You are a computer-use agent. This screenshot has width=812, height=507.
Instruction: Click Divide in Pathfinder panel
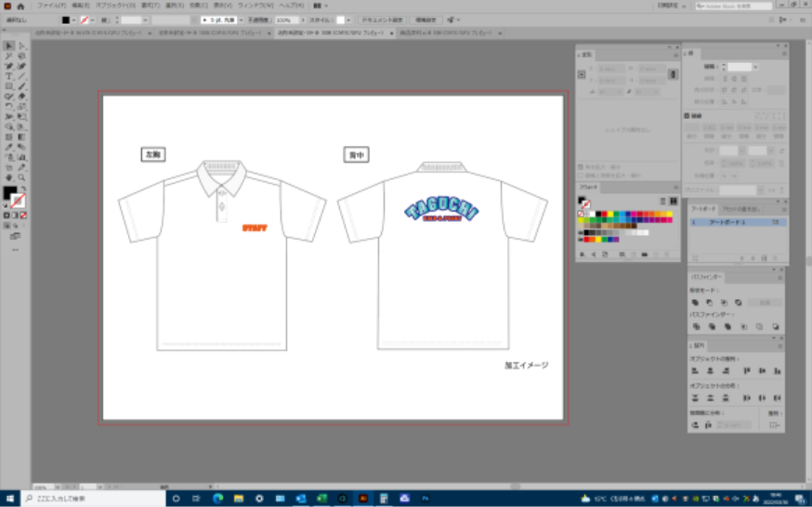click(x=696, y=327)
